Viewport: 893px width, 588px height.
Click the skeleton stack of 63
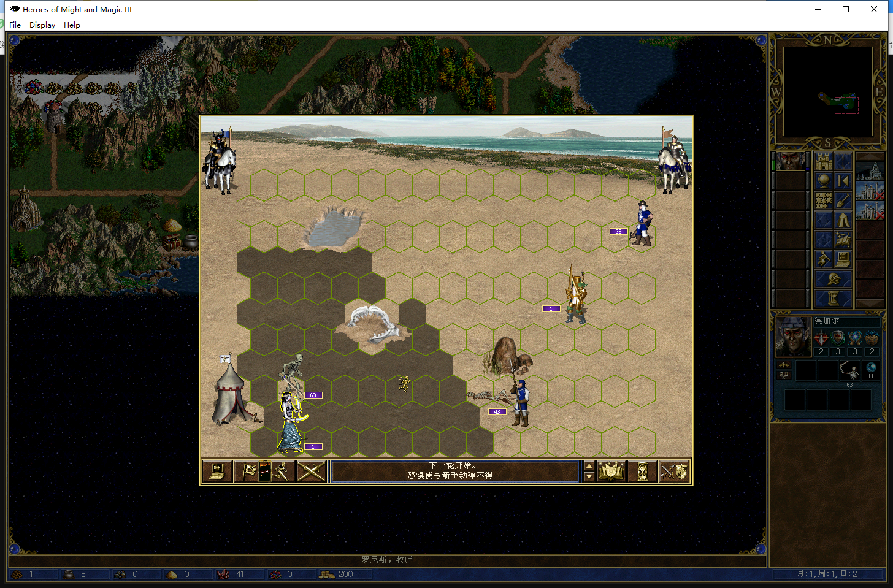click(293, 373)
